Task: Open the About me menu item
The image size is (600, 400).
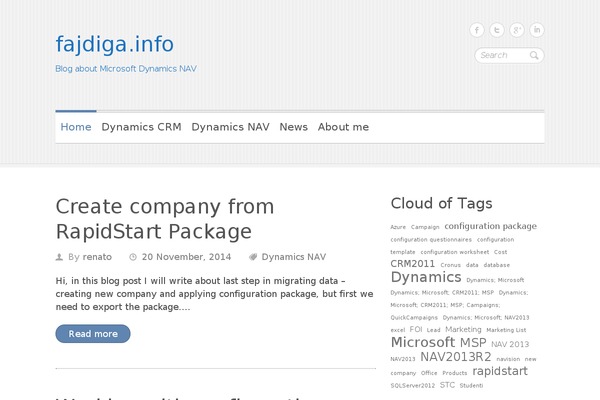Action: (x=343, y=127)
